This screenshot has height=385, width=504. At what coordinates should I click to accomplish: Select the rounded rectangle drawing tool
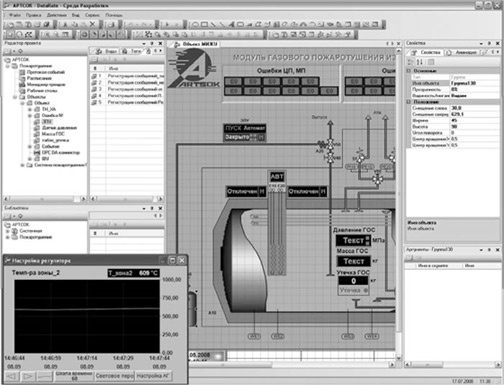click(x=240, y=24)
